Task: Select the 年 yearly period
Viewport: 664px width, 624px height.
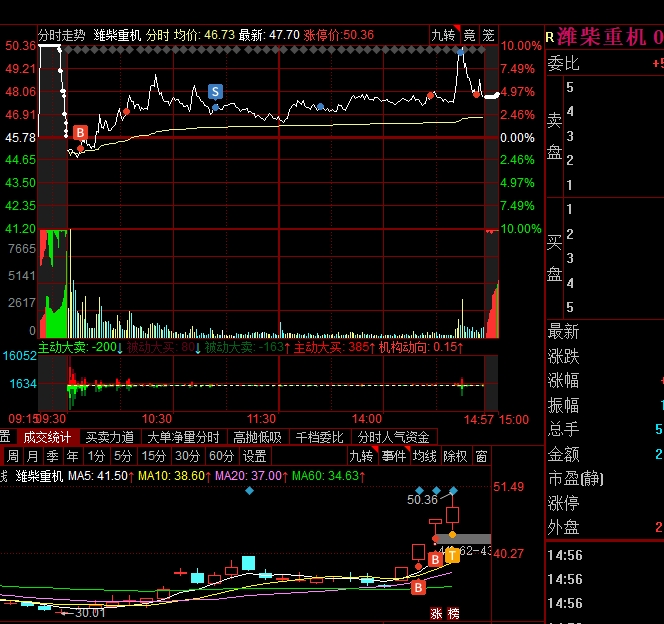Action: (x=72, y=456)
